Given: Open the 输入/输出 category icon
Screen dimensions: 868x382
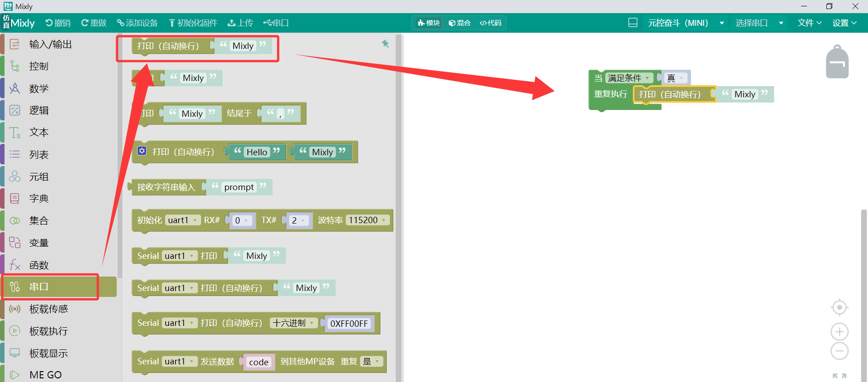Looking at the screenshot, I should pyautogui.click(x=15, y=44).
